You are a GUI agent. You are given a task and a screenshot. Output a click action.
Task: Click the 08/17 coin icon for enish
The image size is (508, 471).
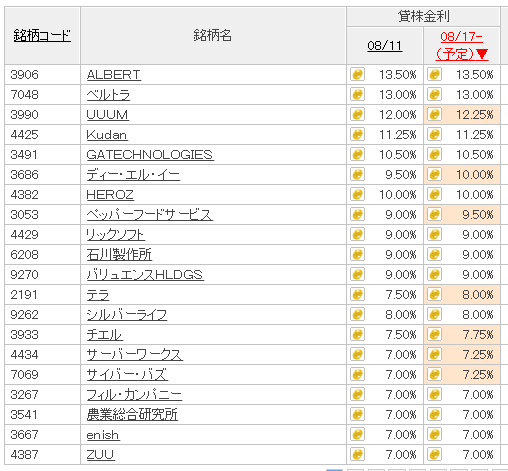(435, 434)
